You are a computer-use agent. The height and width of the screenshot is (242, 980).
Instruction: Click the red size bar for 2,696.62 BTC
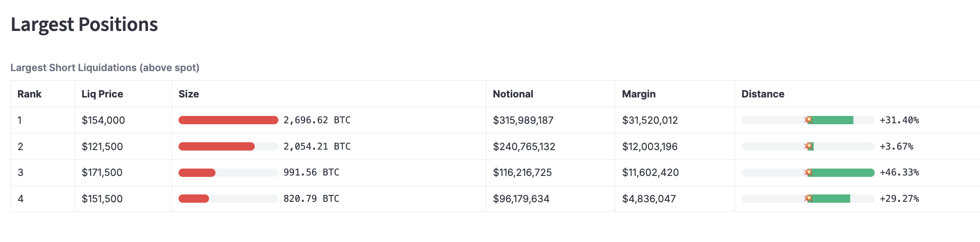(x=228, y=120)
